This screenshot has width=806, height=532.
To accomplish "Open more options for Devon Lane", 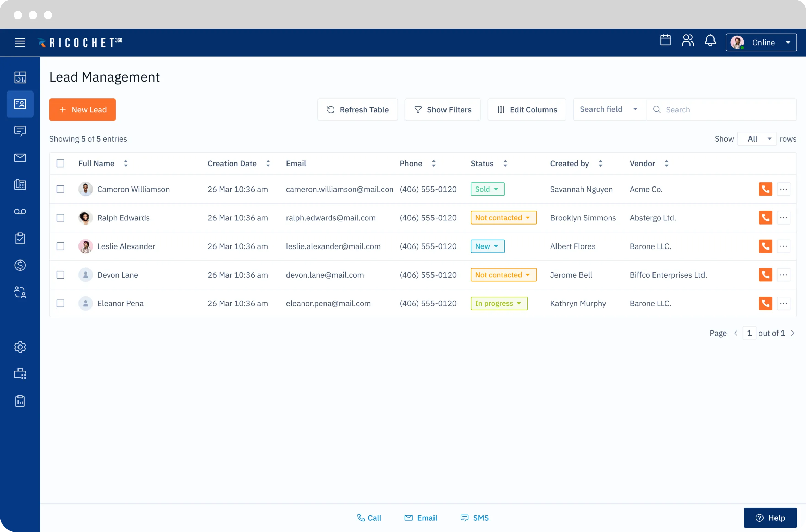I will (x=783, y=275).
